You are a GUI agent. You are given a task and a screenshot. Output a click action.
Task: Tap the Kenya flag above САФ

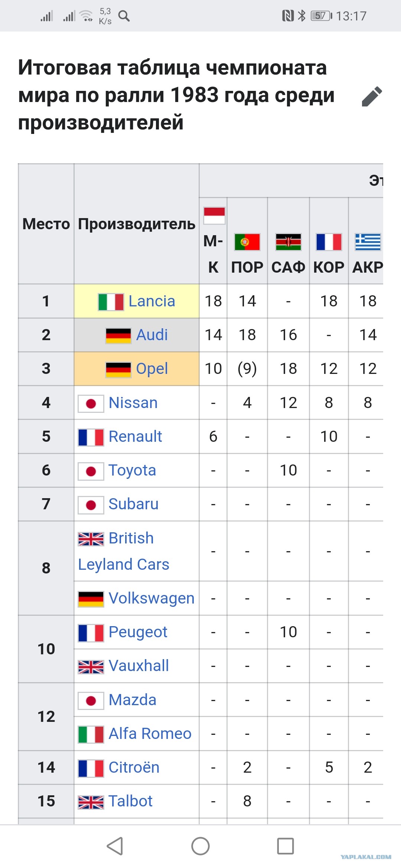(x=288, y=242)
